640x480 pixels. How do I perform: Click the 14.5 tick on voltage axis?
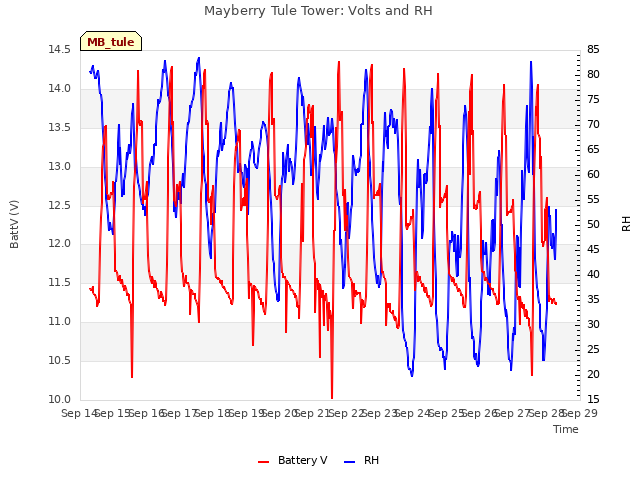point(59,49)
